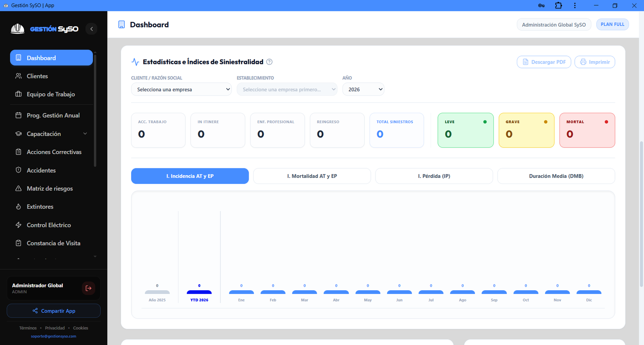Click the Accidentes shield icon
This screenshot has height=345, width=644.
point(19,170)
